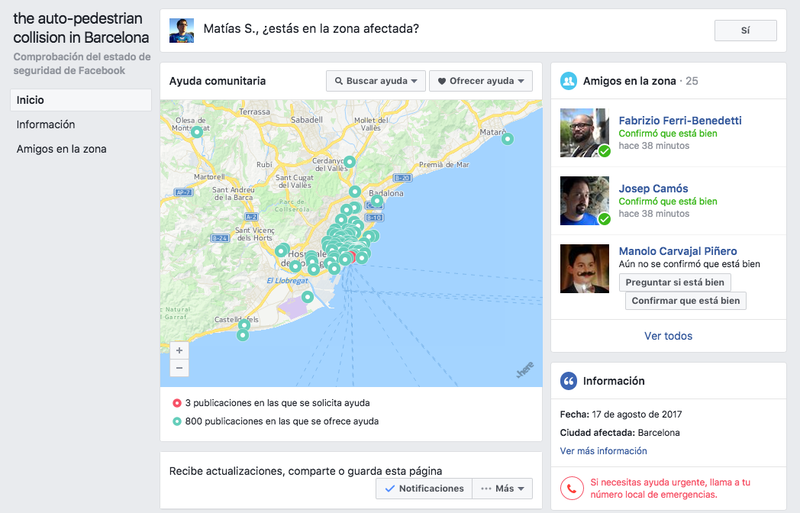The width and height of the screenshot is (800, 513).
Task: Click the help marker near Olesa de Montserrat
Action: pyautogui.click(x=197, y=132)
